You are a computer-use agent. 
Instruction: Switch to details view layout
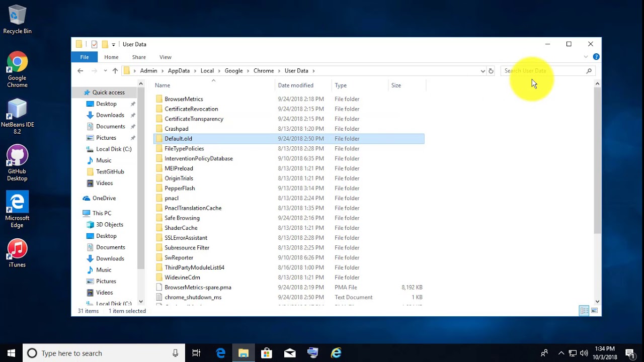pyautogui.click(x=584, y=311)
